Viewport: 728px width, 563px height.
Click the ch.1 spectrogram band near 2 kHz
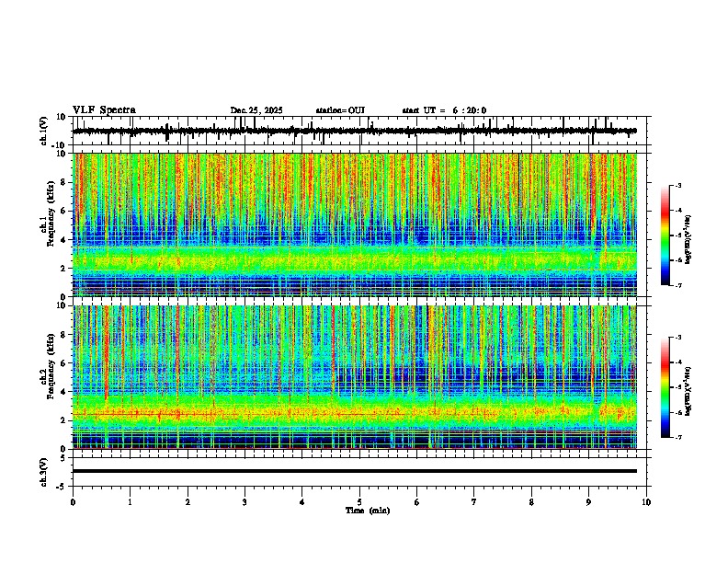354,260
